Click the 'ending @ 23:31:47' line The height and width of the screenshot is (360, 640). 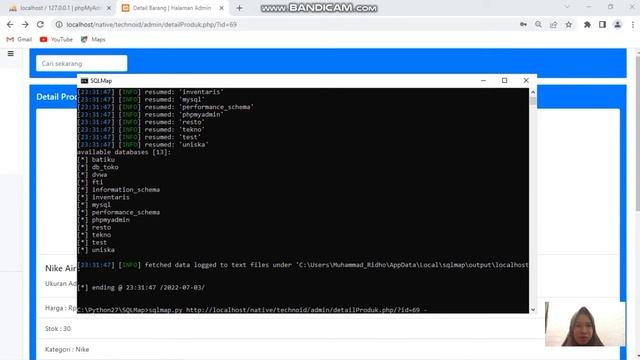tap(141, 287)
